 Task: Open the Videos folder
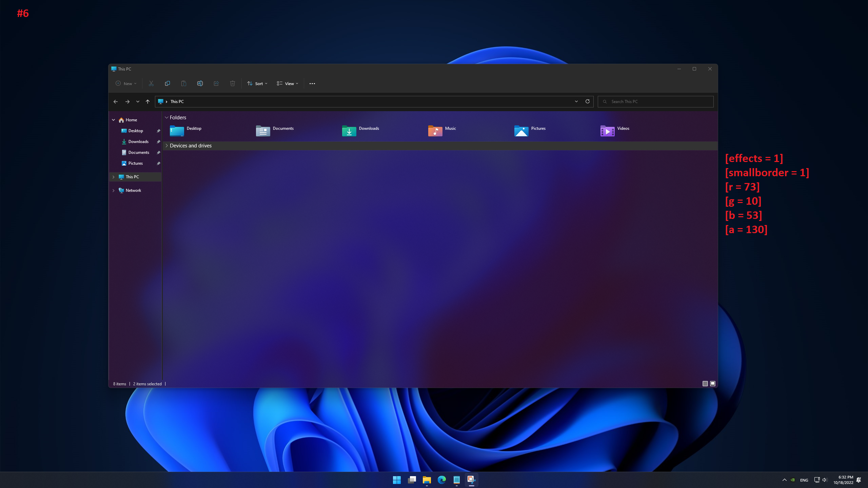click(615, 131)
